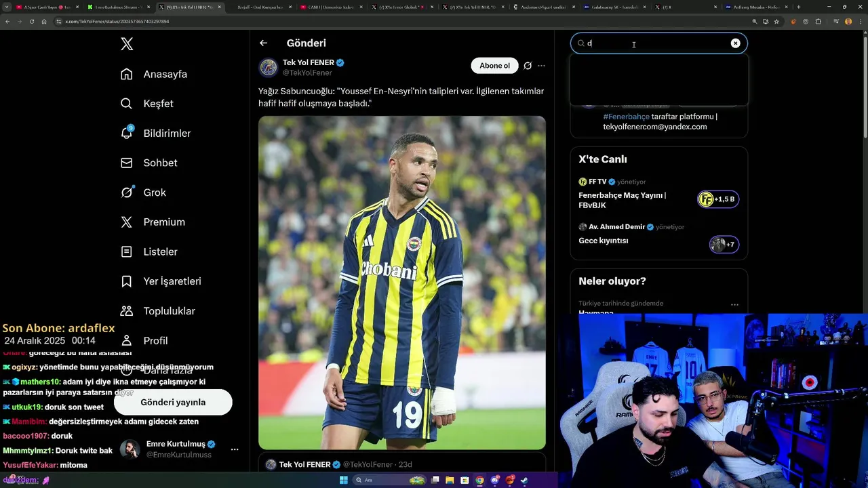Screen dimensions: 868x488
Task: Open Fenerbahçe Maç Yayını live broadcast
Action: pos(623,200)
